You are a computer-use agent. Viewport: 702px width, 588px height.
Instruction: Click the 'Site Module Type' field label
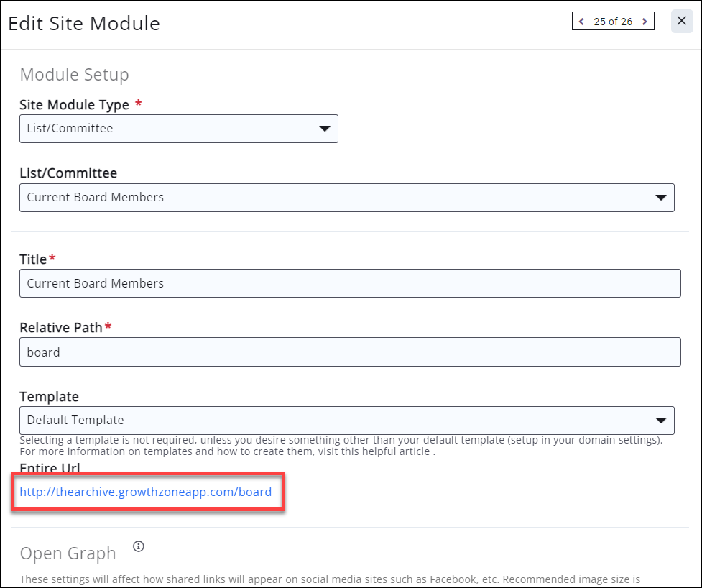74,105
